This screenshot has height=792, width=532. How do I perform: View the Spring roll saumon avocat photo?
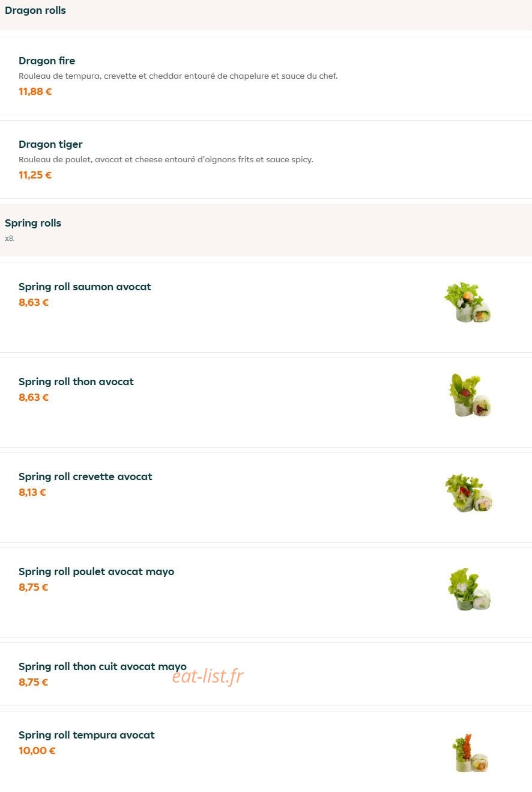(x=468, y=302)
